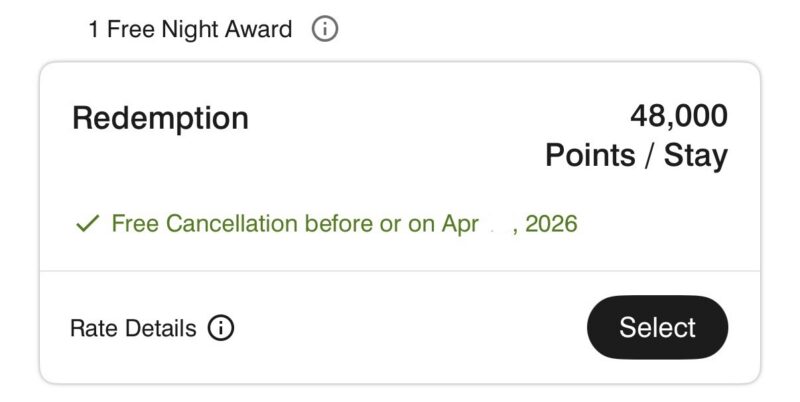Click the word Points under 48,000
800x402 pixels.
pos(590,156)
